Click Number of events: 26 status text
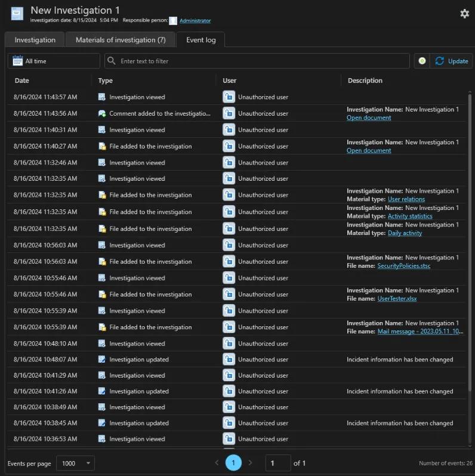 (446, 463)
